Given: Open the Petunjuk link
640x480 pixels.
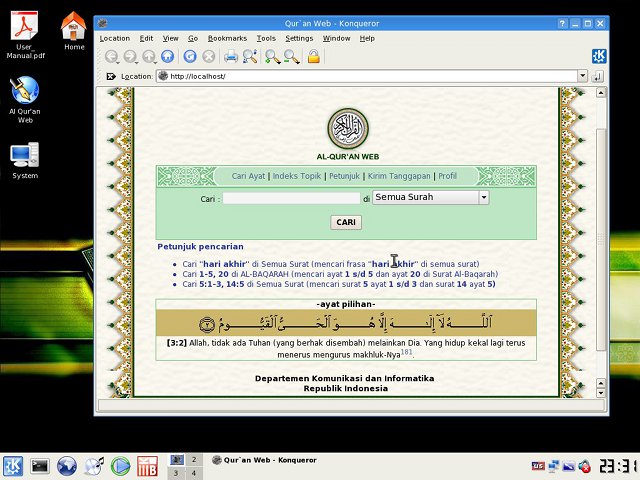Looking at the screenshot, I should click(x=344, y=176).
